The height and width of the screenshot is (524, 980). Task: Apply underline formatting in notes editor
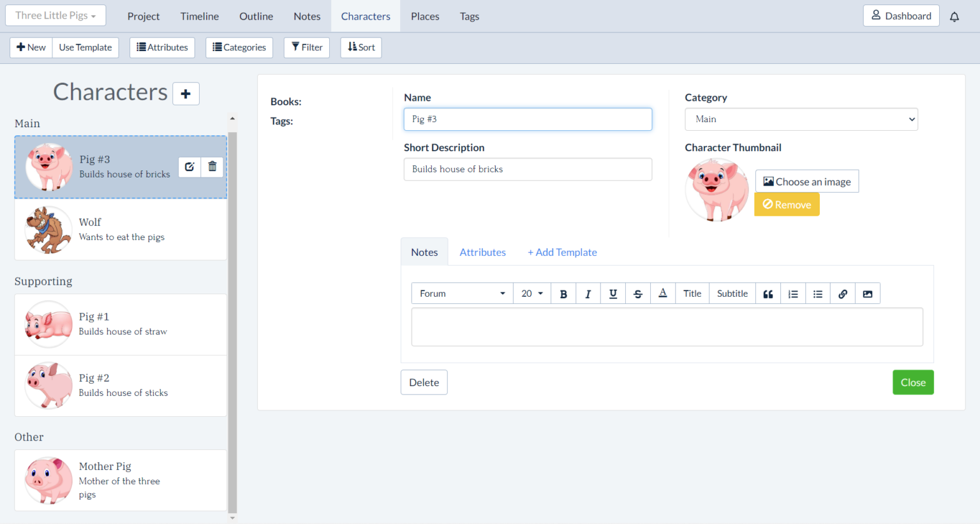(x=612, y=294)
